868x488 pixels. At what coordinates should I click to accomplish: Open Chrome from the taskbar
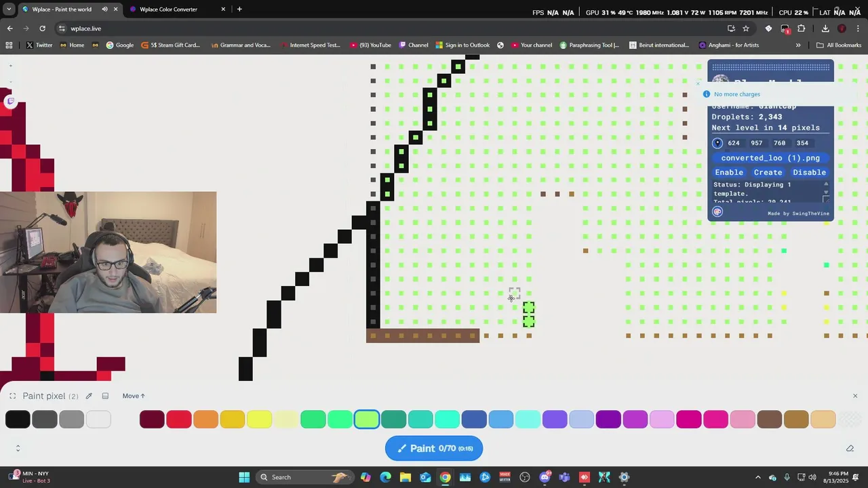[x=445, y=477]
